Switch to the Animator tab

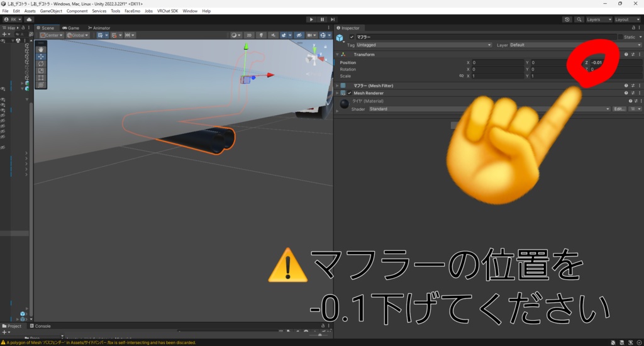[x=99, y=28]
